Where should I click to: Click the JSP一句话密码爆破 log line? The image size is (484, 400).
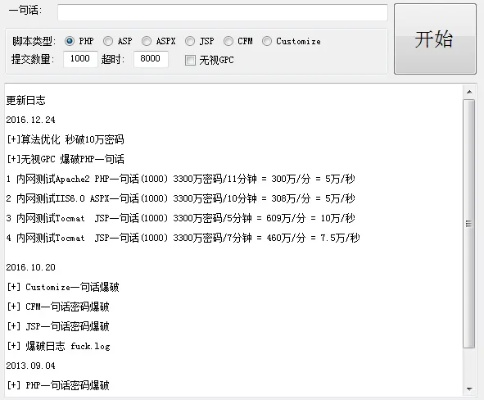point(58,326)
